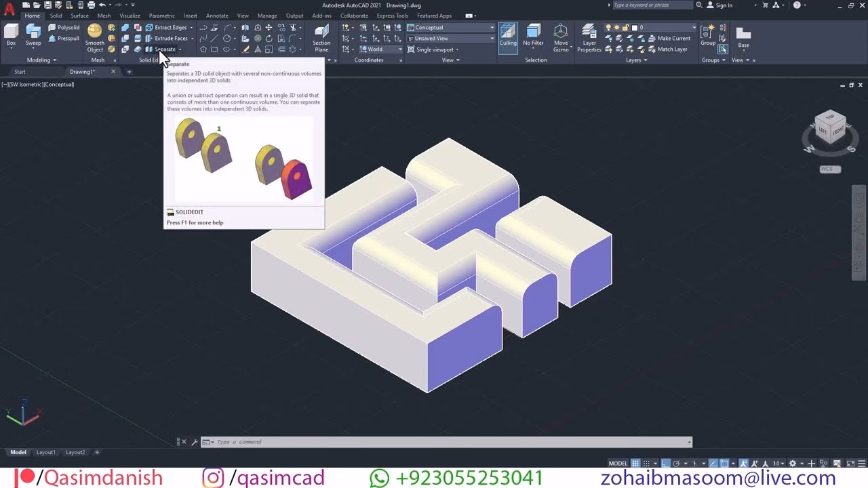Viewport: 868px width, 488px height.
Task: Open Layer Properties manager
Action: click(x=589, y=38)
